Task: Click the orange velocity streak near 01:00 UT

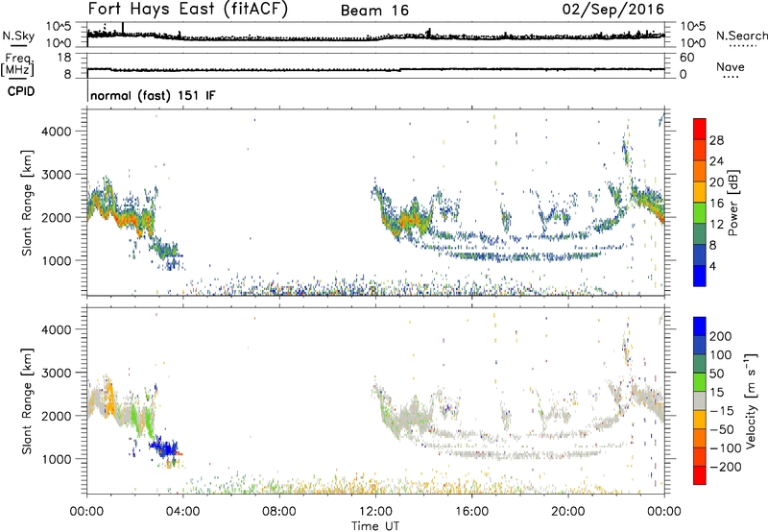Action: [x=110, y=399]
